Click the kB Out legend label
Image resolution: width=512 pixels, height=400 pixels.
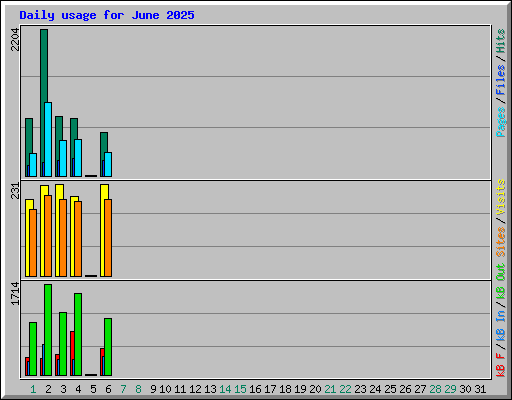501,282
